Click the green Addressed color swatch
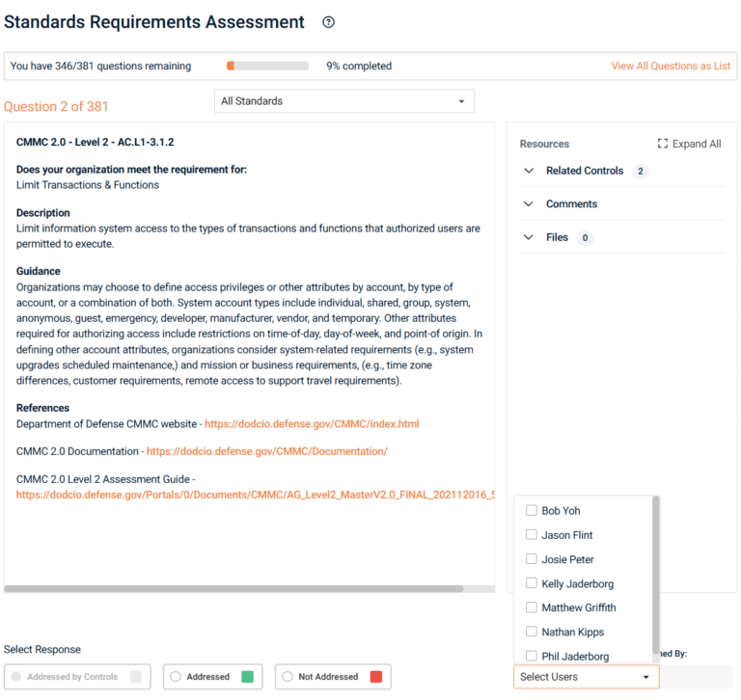The height and width of the screenshot is (700, 741). (247, 677)
